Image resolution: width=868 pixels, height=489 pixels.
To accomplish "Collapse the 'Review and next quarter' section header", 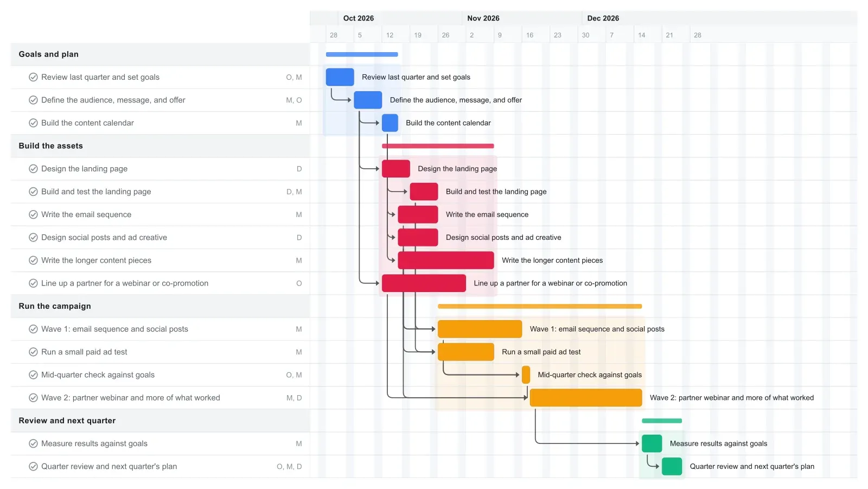I will 160,421.
